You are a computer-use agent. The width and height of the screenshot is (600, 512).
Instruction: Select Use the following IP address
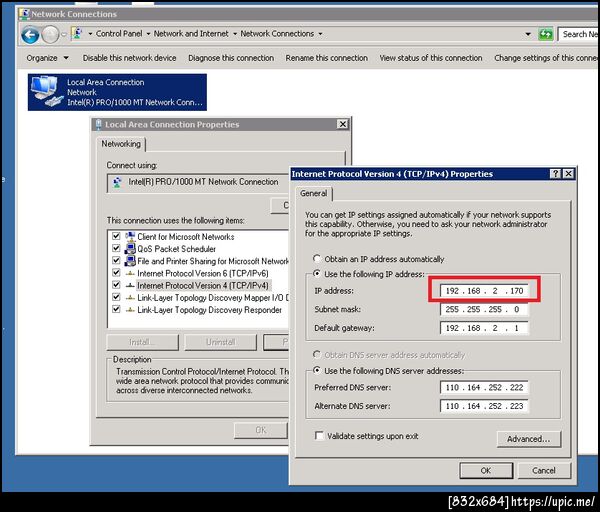pos(317,274)
